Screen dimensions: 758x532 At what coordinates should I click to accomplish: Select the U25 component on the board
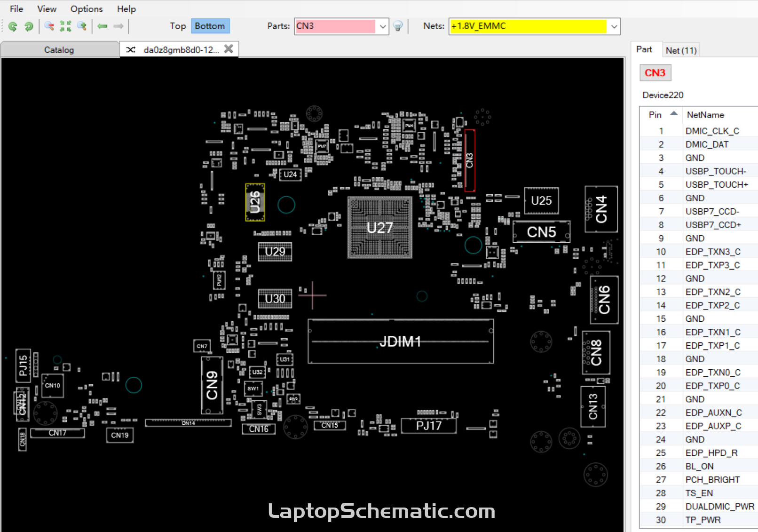[541, 201]
